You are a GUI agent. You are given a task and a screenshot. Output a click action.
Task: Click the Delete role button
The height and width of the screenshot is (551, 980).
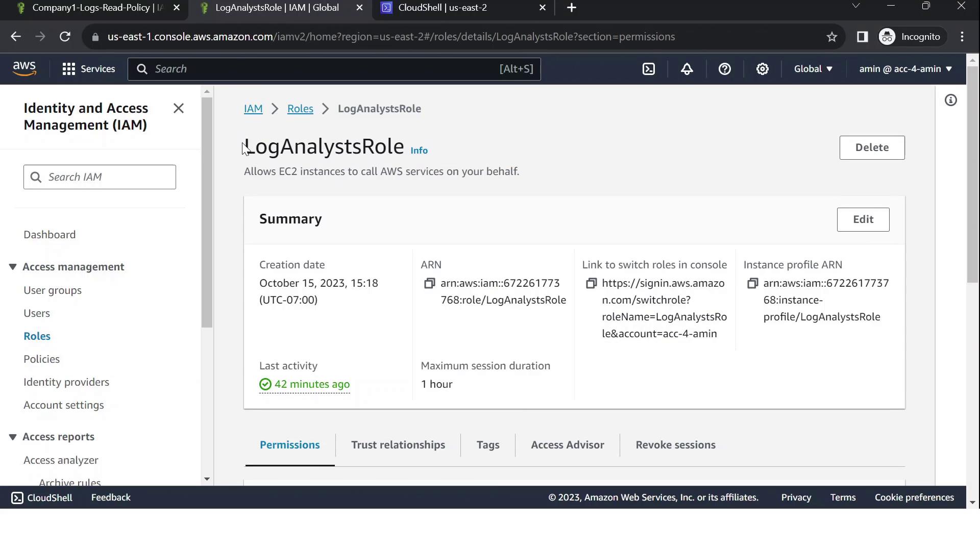871,147
